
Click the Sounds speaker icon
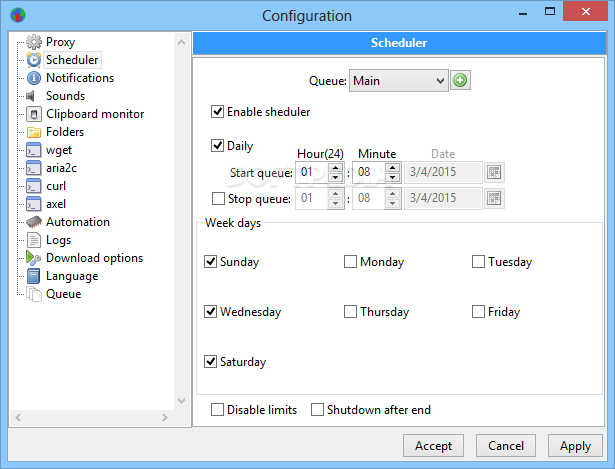[x=31, y=96]
